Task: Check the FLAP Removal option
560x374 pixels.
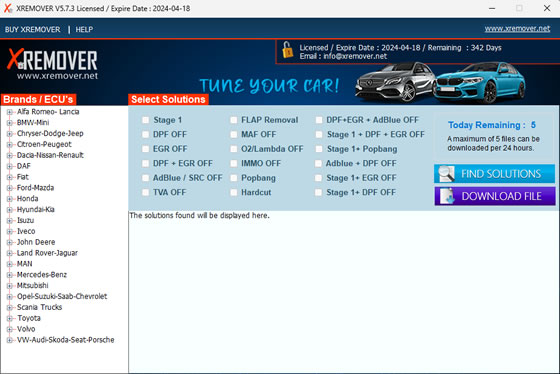Action: [x=234, y=120]
